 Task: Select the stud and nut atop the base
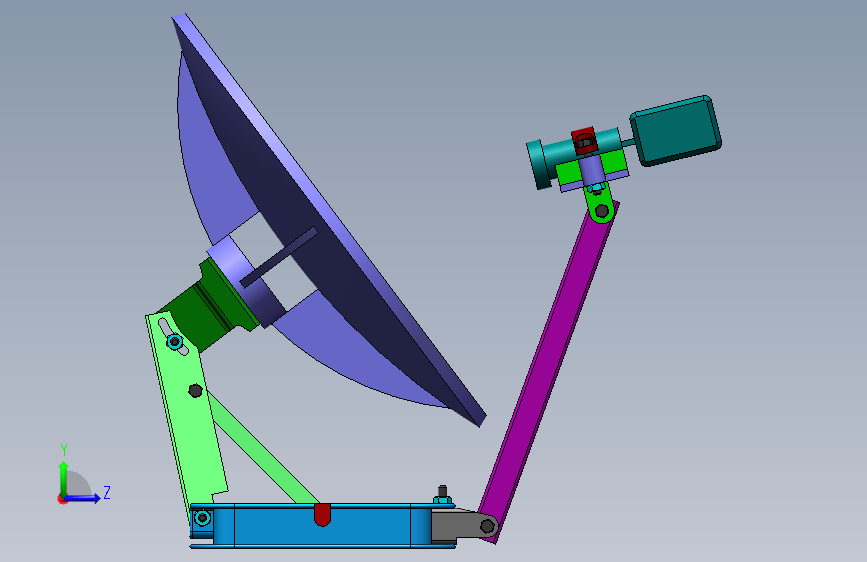point(442,496)
